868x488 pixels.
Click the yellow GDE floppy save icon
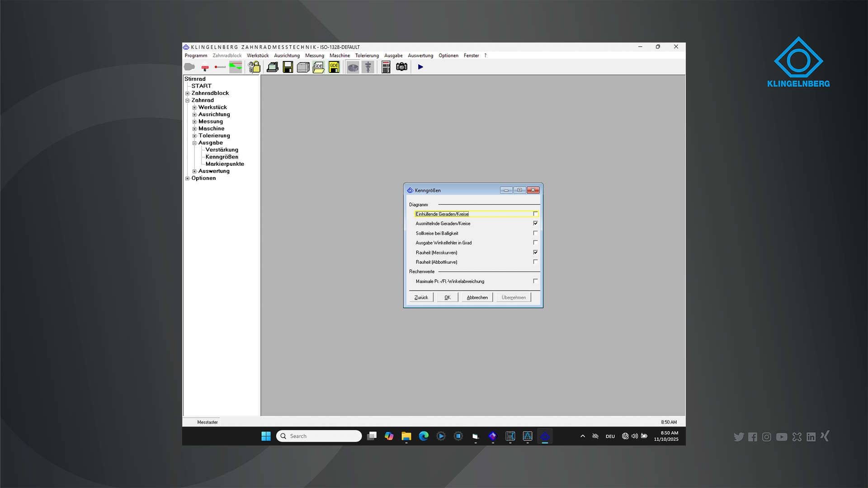(x=334, y=67)
